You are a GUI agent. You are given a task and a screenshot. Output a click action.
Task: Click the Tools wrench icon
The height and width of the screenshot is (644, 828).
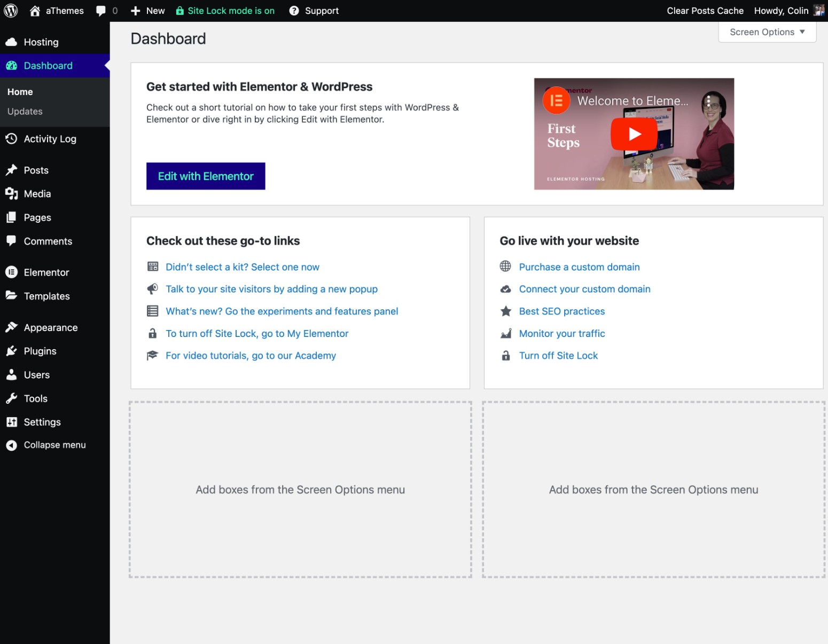click(x=11, y=398)
